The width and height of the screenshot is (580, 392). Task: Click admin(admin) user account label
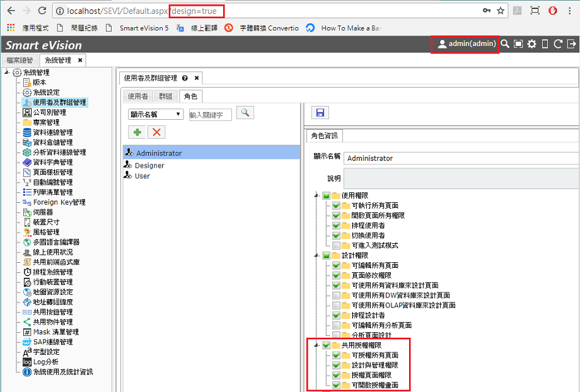tap(467, 44)
